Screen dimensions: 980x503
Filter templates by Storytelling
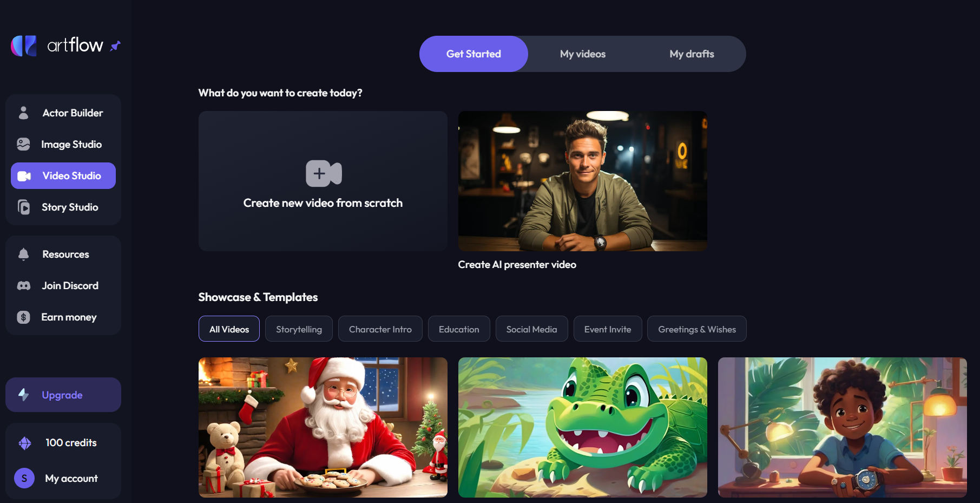(299, 329)
